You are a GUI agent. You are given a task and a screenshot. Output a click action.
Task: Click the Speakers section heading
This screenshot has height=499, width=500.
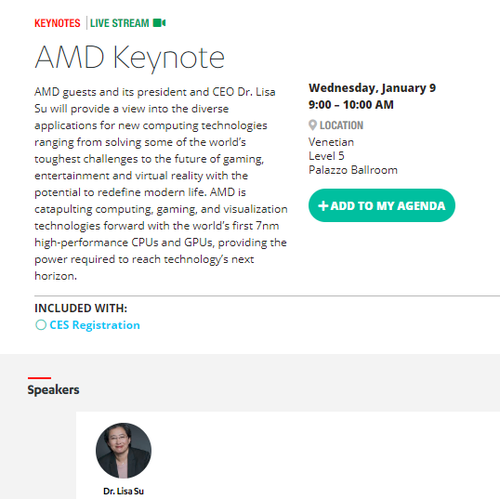(x=53, y=390)
